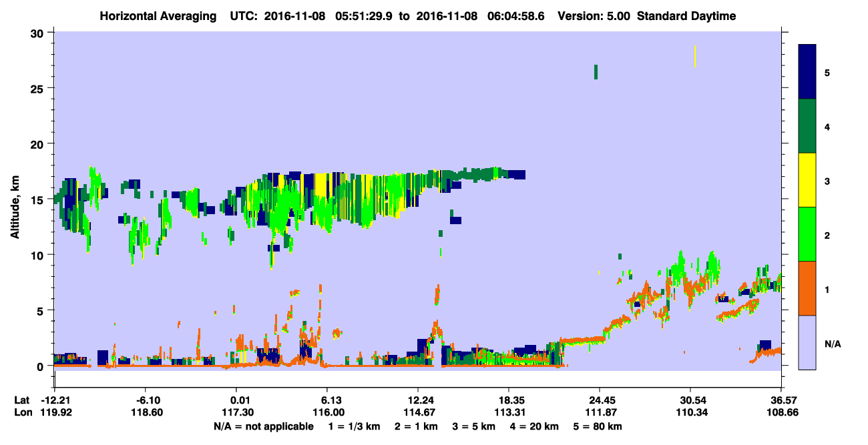Click the Altitude, km axis label
This screenshot has width=868, height=445.
click(15, 201)
